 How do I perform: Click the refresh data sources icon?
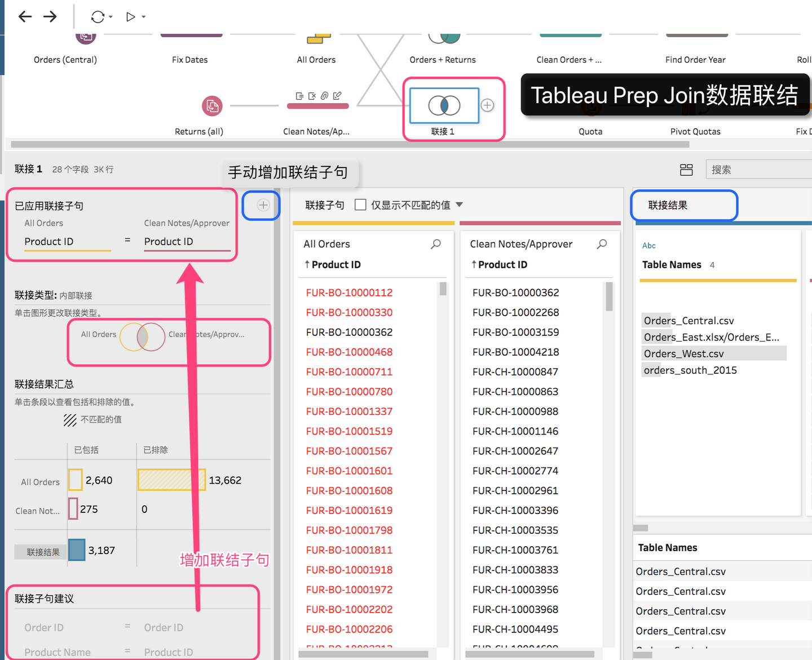click(97, 16)
